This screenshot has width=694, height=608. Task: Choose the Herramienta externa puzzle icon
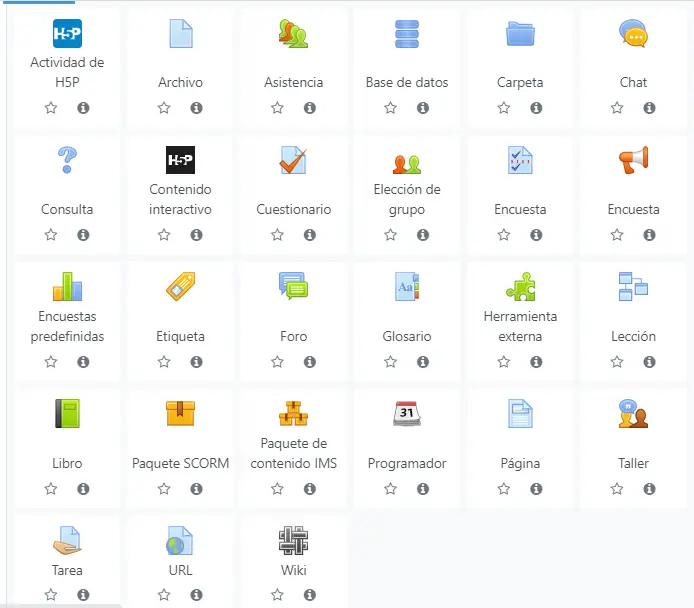(520, 287)
